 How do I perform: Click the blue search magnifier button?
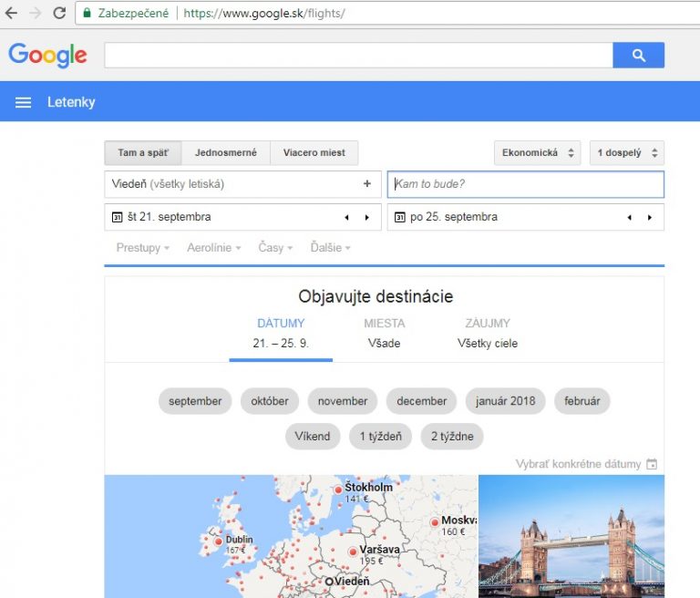pos(638,56)
